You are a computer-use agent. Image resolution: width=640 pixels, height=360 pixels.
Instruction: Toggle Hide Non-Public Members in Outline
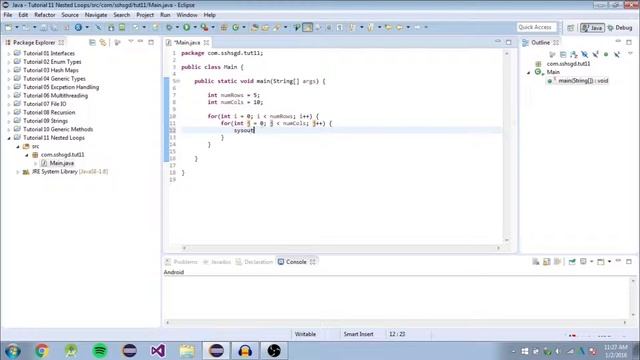[x=606, y=54]
